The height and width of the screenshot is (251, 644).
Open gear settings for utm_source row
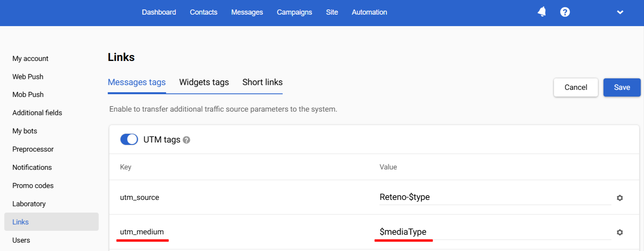pos(620,198)
